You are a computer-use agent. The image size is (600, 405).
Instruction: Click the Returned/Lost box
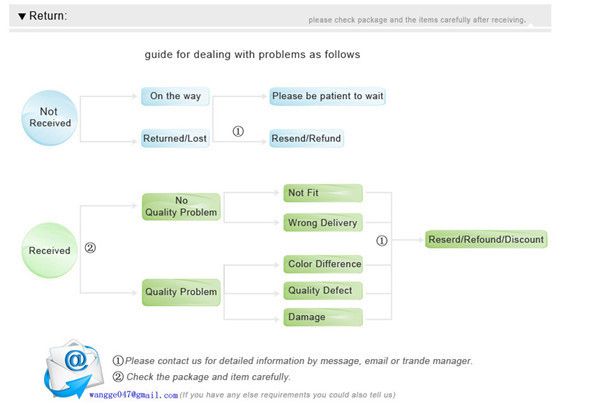tap(175, 138)
